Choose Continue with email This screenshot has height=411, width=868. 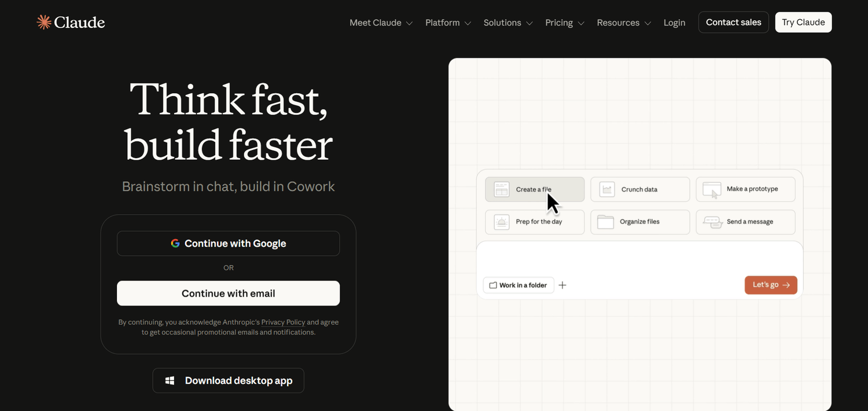coord(228,293)
